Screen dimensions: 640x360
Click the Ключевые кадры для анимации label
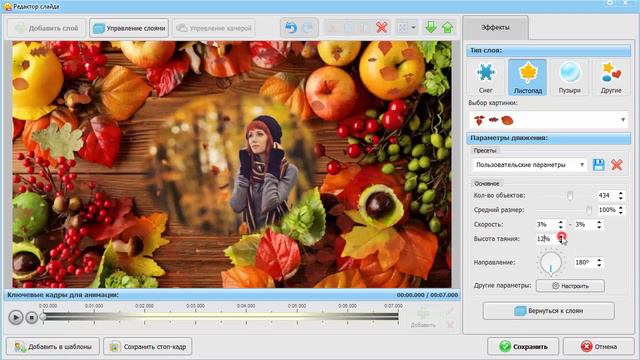tap(63, 295)
